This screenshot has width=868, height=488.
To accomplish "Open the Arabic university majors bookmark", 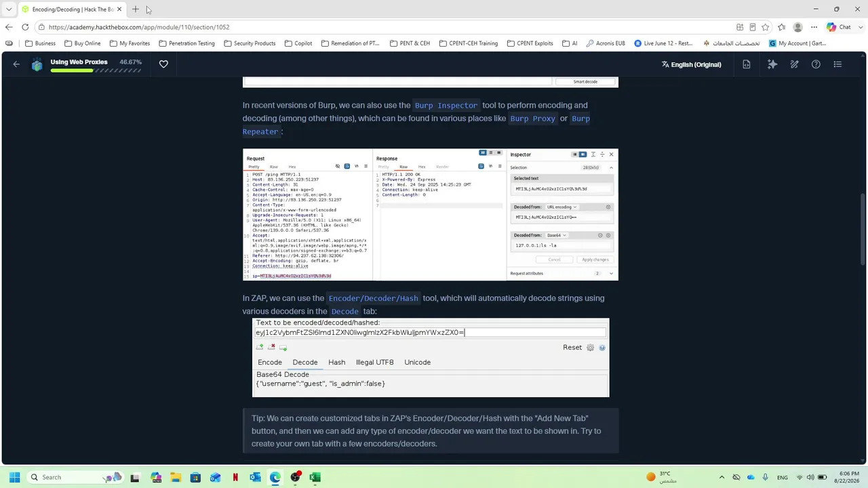I will point(731,43).
